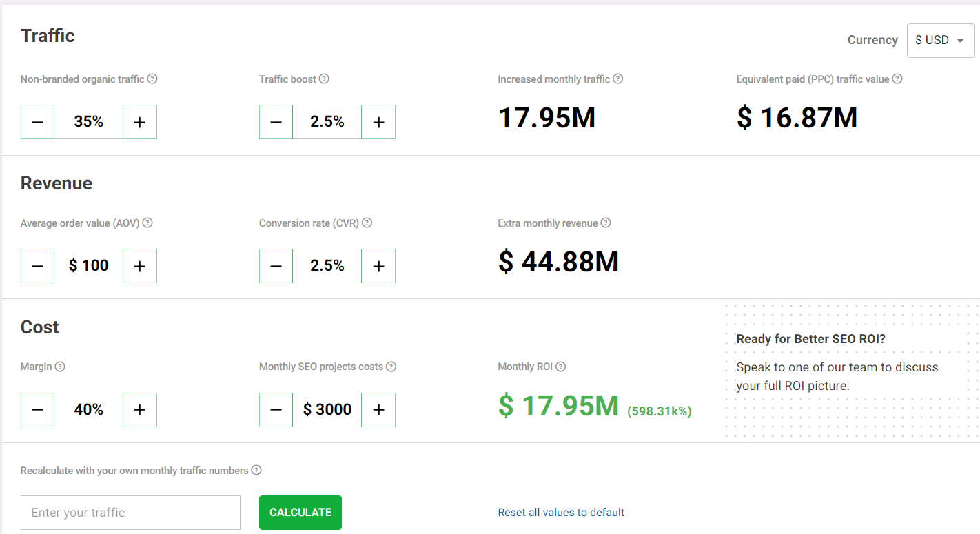The height and width of the screenshot is (534, 980).
Task: Show info icon for Increased monthly traffic
Action: point(618,79)
